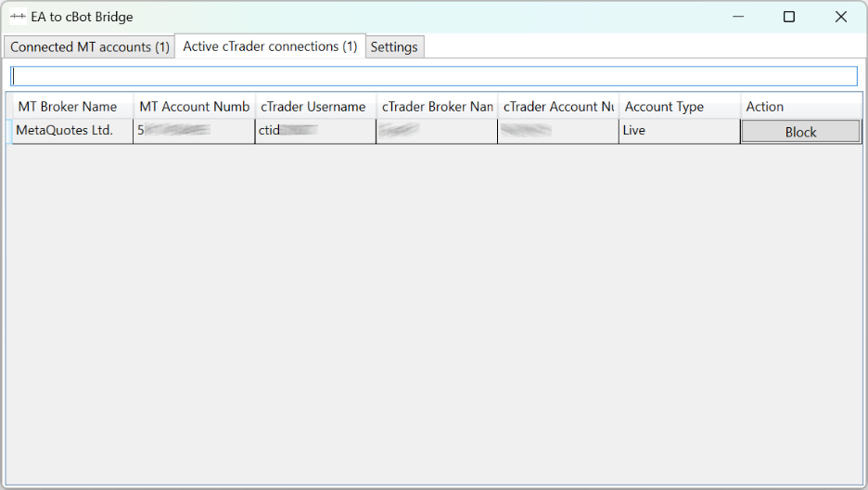The width and height of the screenshot is (868, 490).
Task: Select the Active cTrader connections tab
Action: tap(270, 46)
